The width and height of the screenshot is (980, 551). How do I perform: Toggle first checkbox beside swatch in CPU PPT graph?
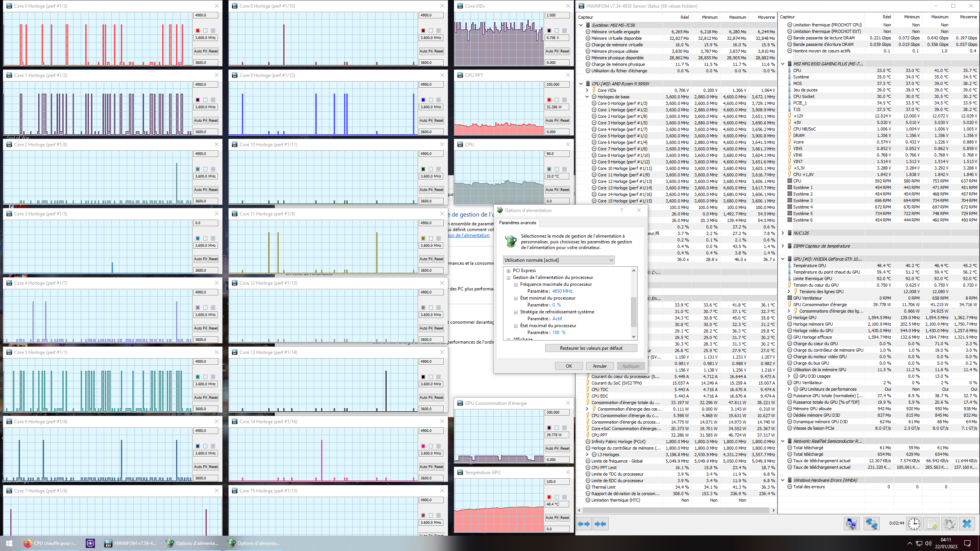tap(557, 100)
